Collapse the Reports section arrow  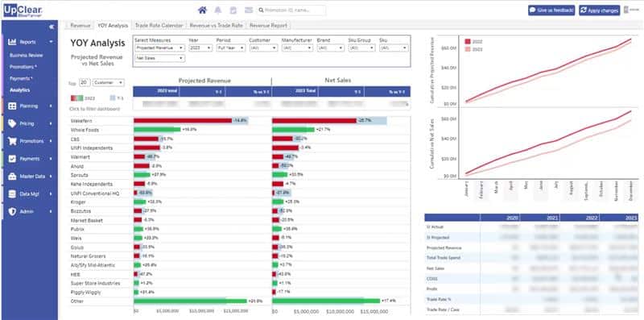point(51,42)
